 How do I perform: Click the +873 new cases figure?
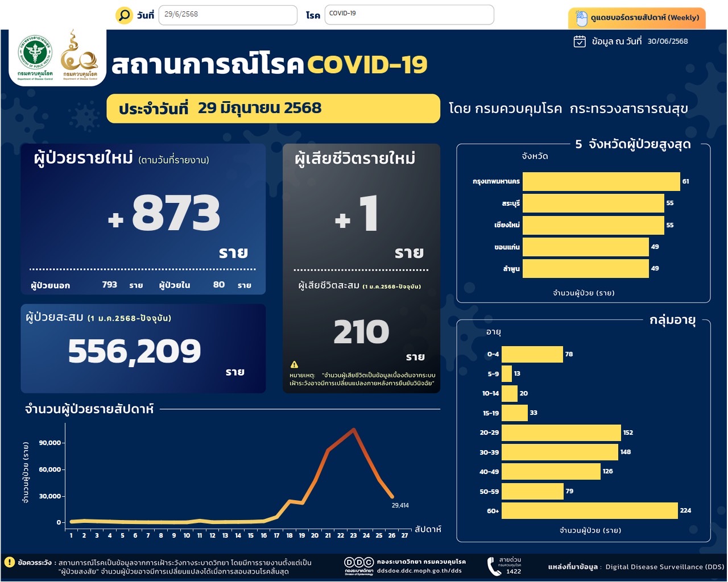pos(164,213)
